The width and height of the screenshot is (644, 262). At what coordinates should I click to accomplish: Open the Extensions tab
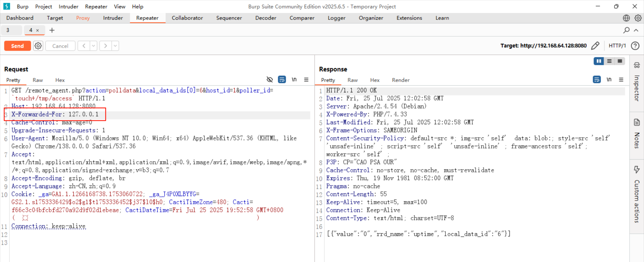[x=409, y=18]
